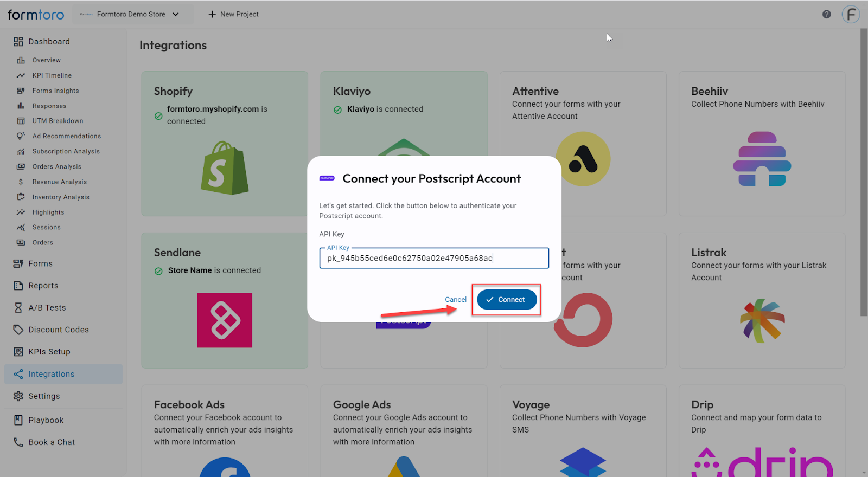Screen dimensions: 868x477
Task: Open the Subscription Analysis icon
Action: (x=21, y=151)
